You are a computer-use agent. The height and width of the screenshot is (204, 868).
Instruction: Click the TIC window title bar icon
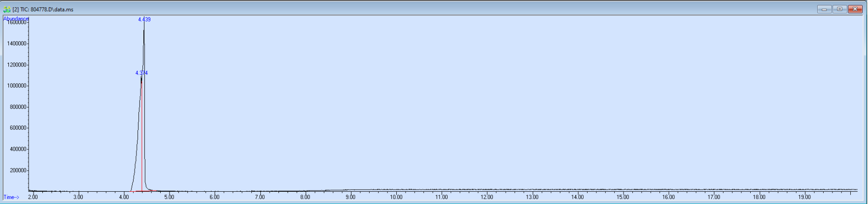(7, 9)
